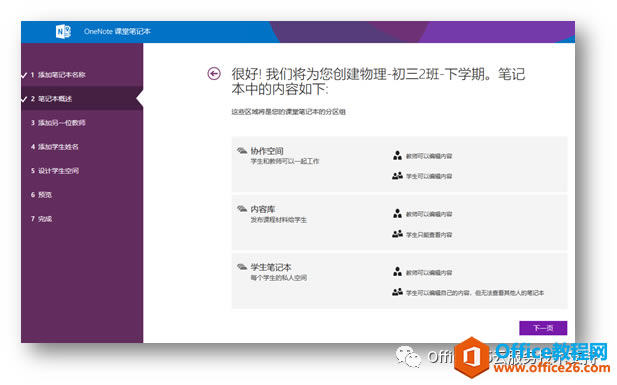This screenshot has width=617, height=385.
Task: Click the heading 很好! 我们将为您创建物理-初三2班-下学期
Action: (x=378, y=81)
